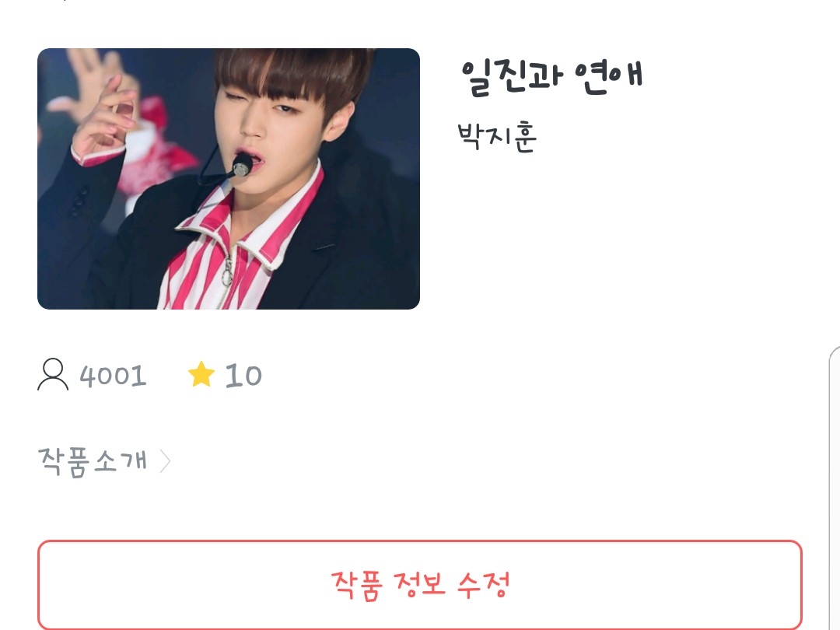Image resolution: width=840 pixels, height=630 pixels.
Task: Tap the star beside the number 10
Action: pos(201,374)
